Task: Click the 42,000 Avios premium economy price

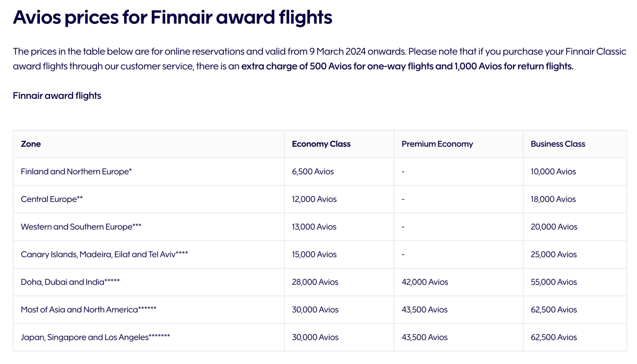Action: [425, 282]
